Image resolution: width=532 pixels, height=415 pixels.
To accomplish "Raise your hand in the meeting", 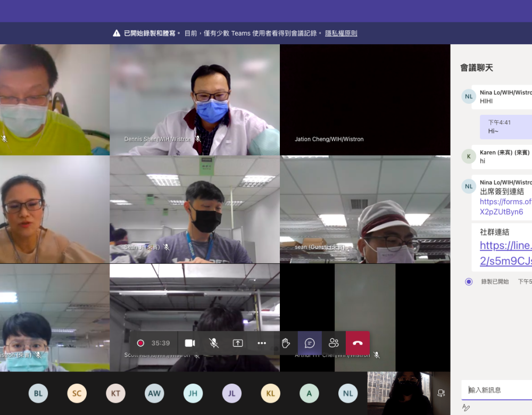I will tap(286, 343).
